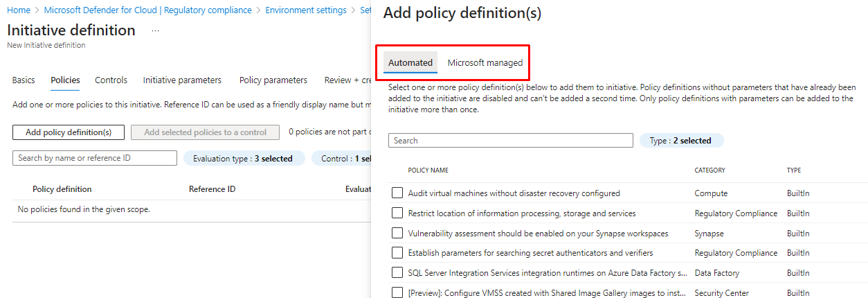Select the Automated tab
Viewport: 868px width, 298px height.
410,63
